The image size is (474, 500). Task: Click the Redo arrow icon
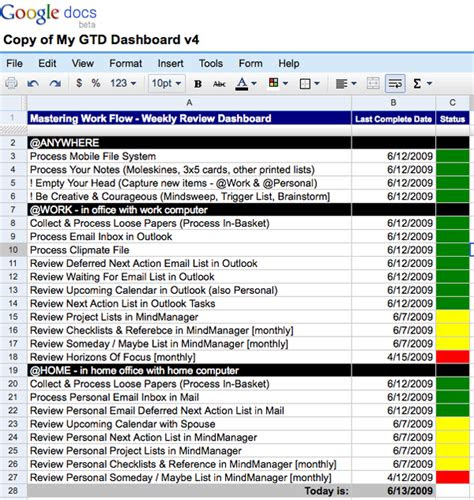coord(55,83)
